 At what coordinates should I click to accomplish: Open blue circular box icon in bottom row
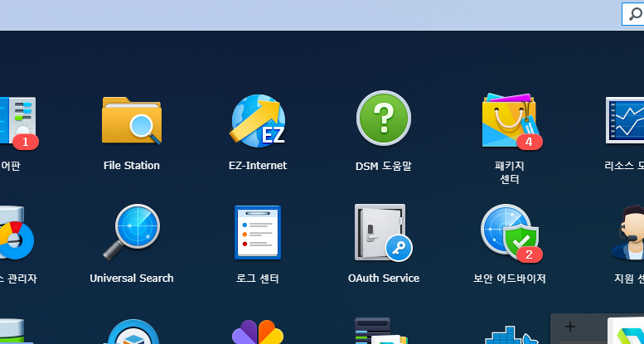(x=133, y=333)
